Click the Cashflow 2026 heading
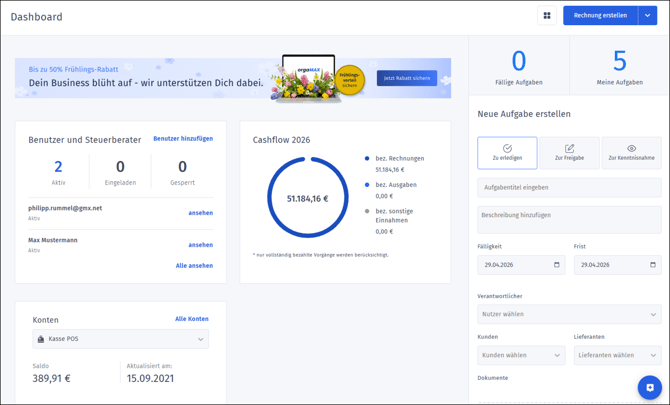The width and height of the screenshot is (670, 405). pyautogui.click(x=281, y=140)
